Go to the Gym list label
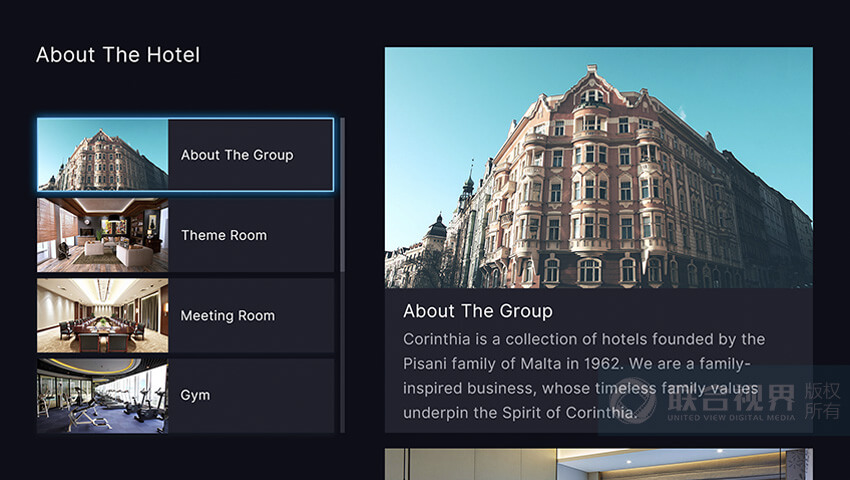Image resolution: width=850 pixels, height=480 pixels. coord(195,395)
